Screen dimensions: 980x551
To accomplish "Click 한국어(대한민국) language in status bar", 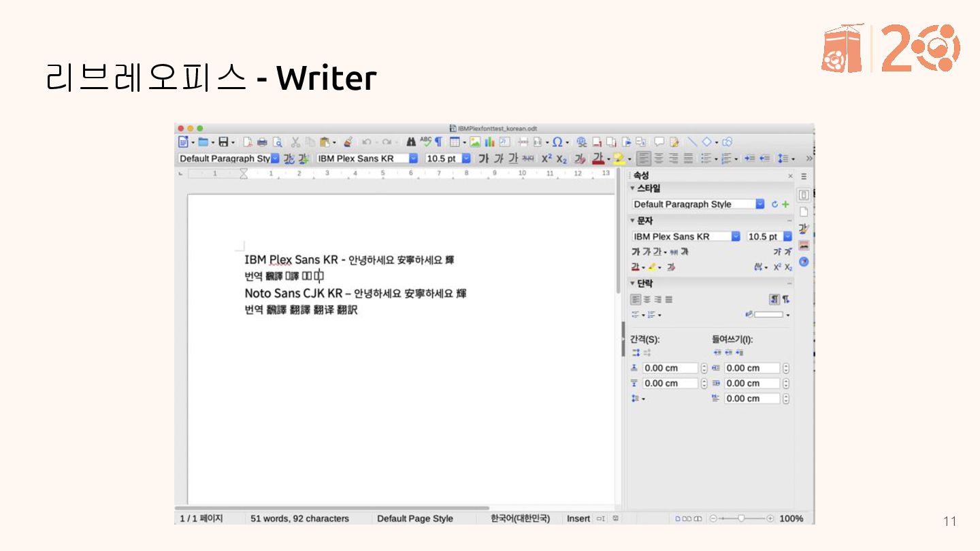I will [520, 518].
